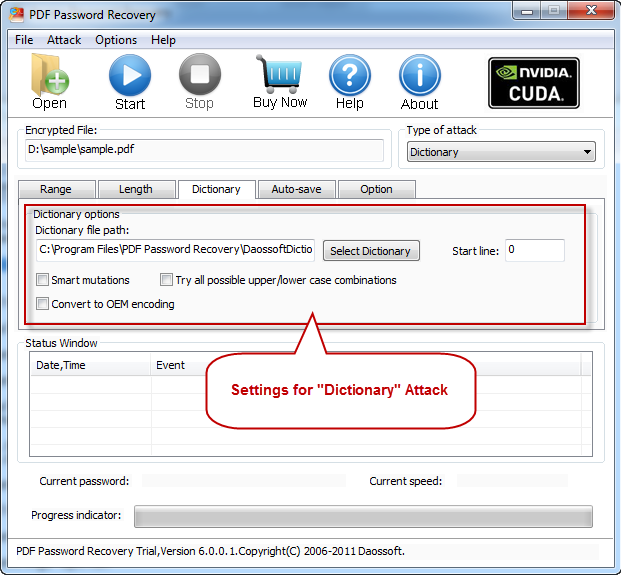The image size is (621, 575).
Task: Click the Select Dictionary button
Action: coord(371,251)
